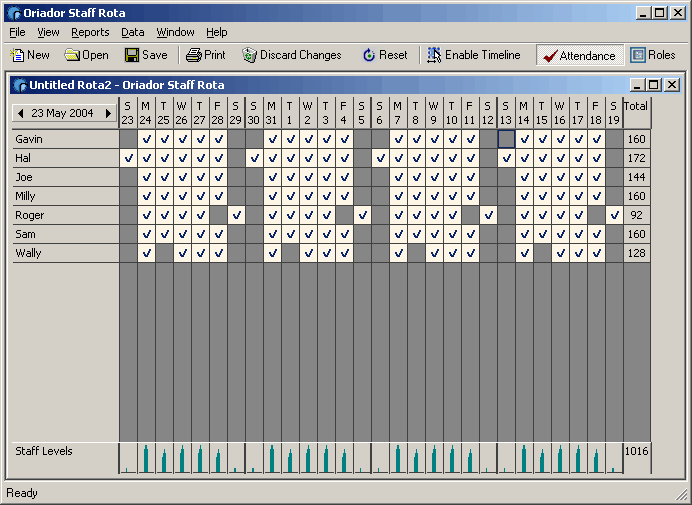Click Hal's total value 172
Image resolution: width=692 pixels, height=505 pixels.
point(636,158)
